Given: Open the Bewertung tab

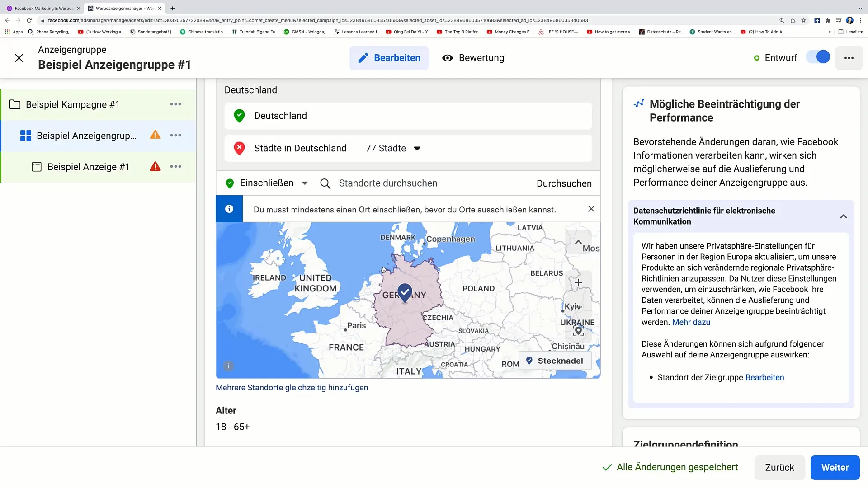Looking at the screenshot, I should [x=473, y=58].
